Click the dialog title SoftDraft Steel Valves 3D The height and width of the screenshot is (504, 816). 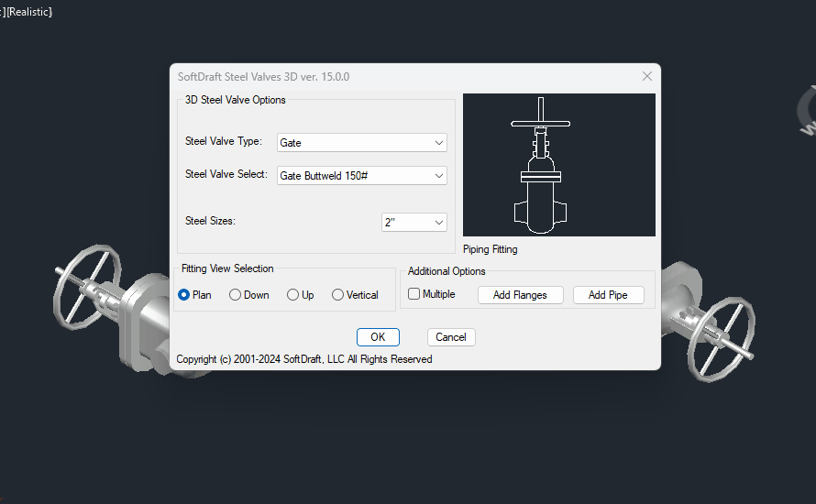click(263, 77)
